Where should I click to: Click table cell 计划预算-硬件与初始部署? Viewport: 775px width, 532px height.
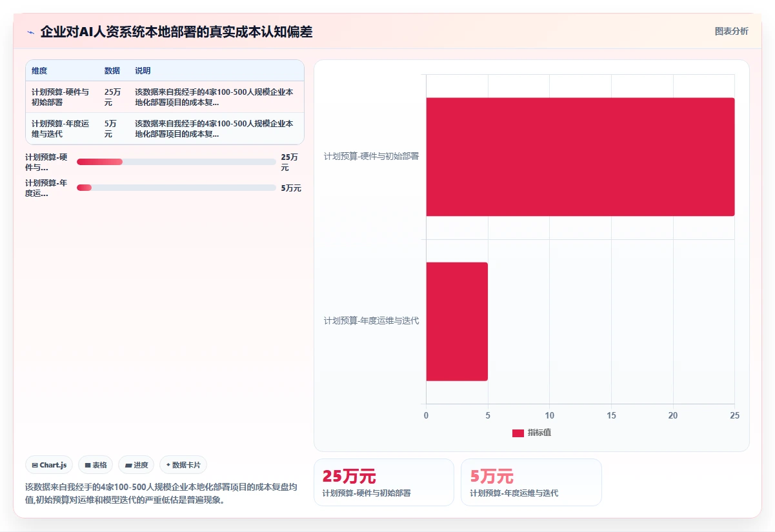pyautogui.click(x=61, y=97)
